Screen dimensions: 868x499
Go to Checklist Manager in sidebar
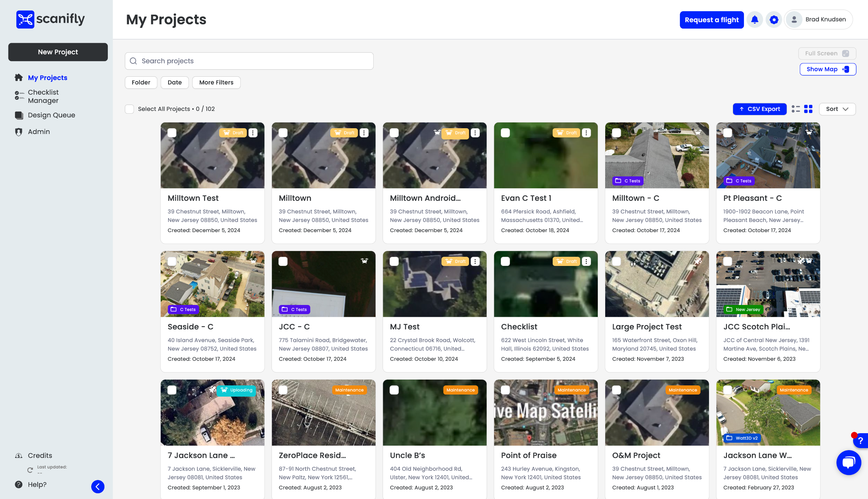(43, 96)
